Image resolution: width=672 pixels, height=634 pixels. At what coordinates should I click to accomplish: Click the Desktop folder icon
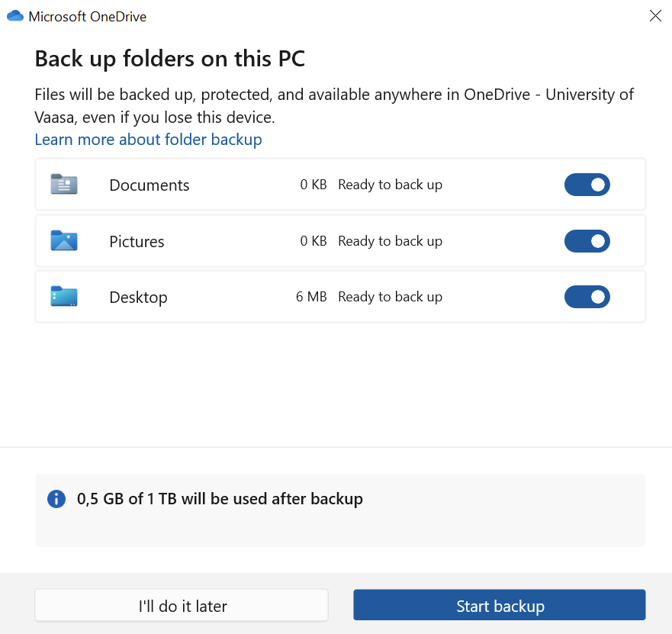[64, 297]
